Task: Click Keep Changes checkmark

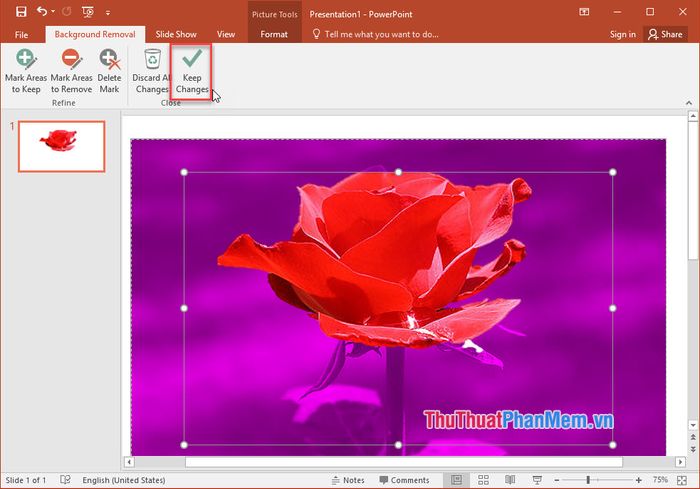Action: point(192,71)
